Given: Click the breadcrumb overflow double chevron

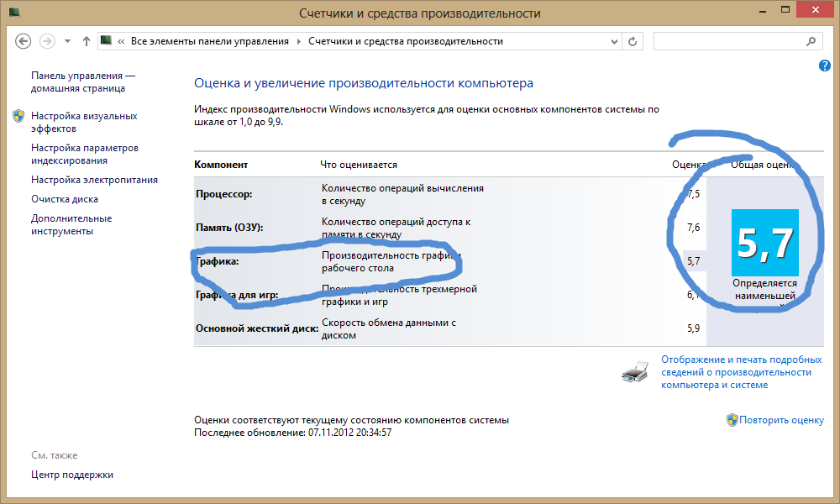Looking at the screenshot, I should point(121,41).
